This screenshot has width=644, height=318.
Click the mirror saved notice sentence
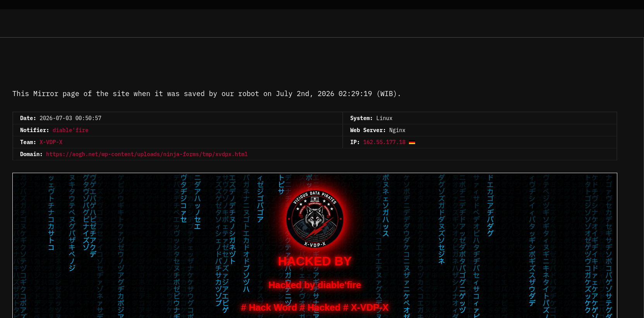coord(207,94)
